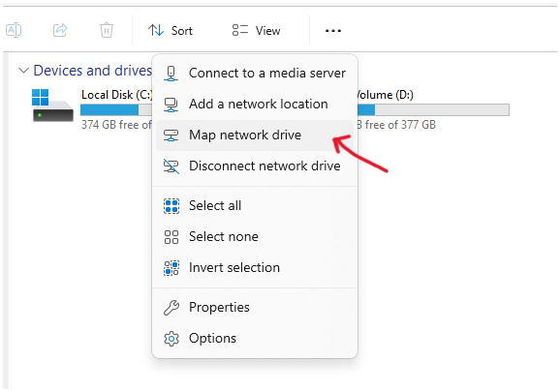This screenshot has width=560, height=392.
Task: Choose Disconnect network drive
Action: coord(255,166)
